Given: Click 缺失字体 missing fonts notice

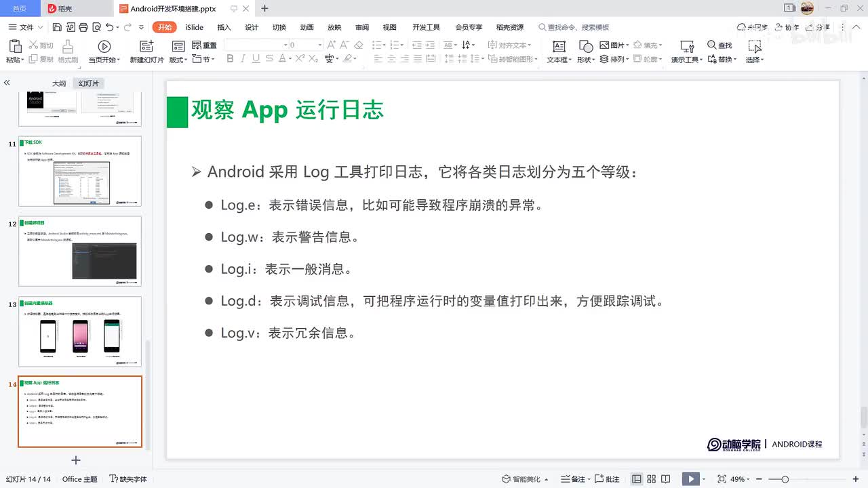Looking at the screenshot, I should (128, 479).
